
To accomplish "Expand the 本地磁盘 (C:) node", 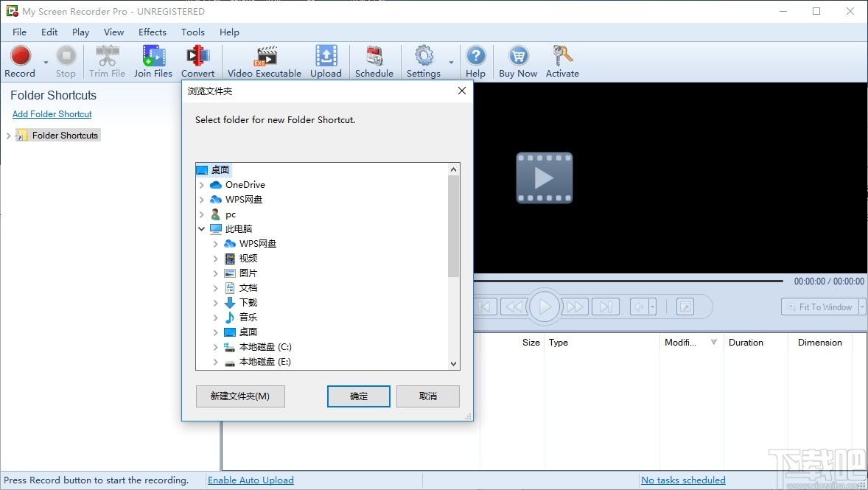I will pos(214,346).
